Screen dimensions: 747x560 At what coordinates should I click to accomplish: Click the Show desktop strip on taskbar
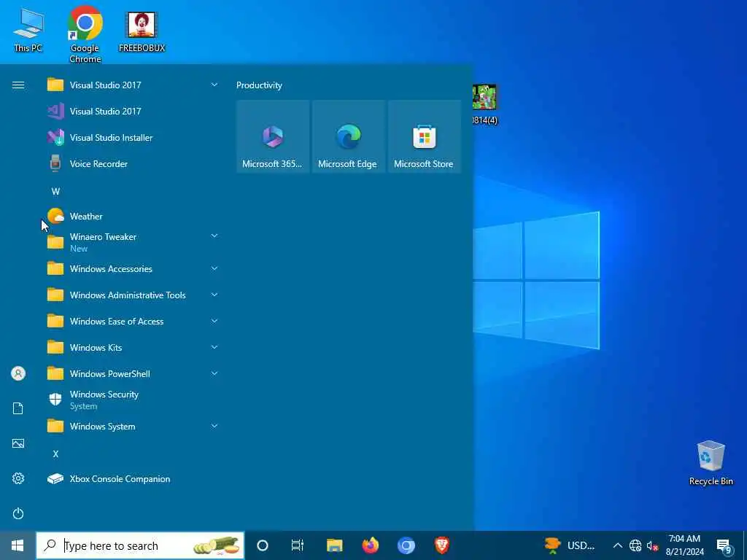click(745, 545)
